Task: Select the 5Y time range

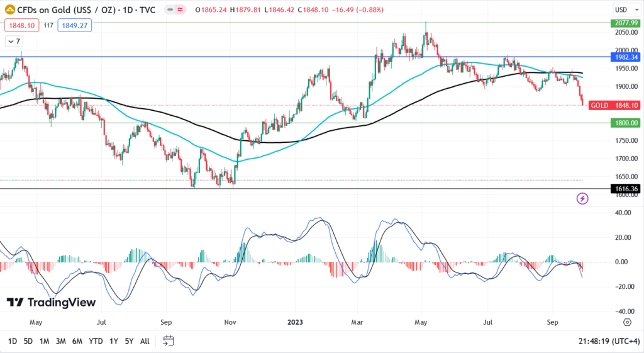Action: point(129,341)
